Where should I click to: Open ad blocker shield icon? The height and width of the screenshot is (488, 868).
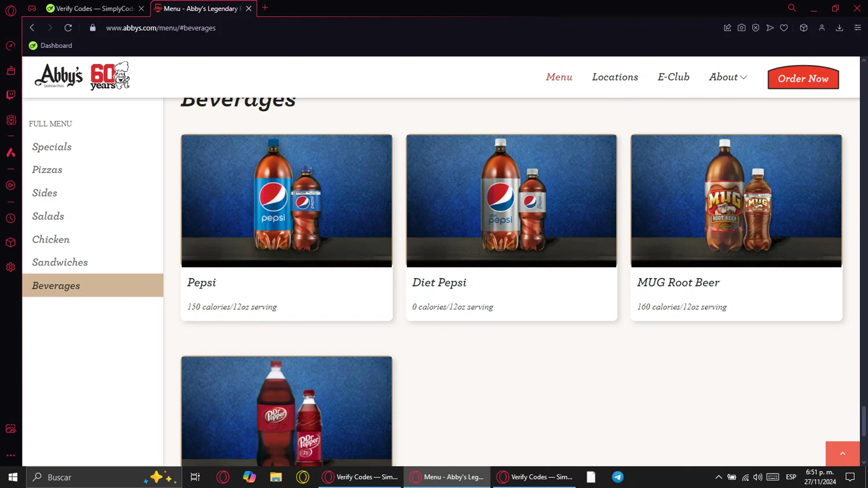tap(756, 28)
